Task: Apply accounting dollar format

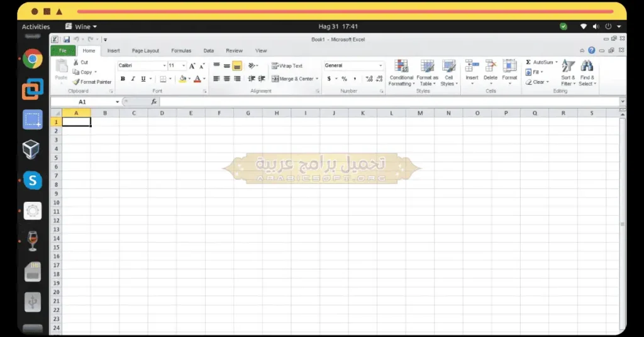Action: [x=329, y=79]
